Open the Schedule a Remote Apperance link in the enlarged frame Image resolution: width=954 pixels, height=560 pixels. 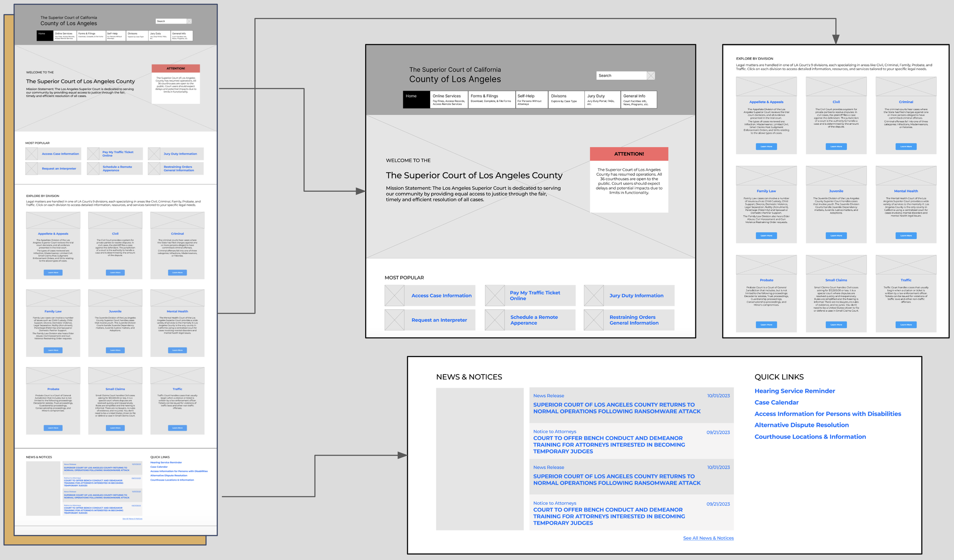pos(534,320)
